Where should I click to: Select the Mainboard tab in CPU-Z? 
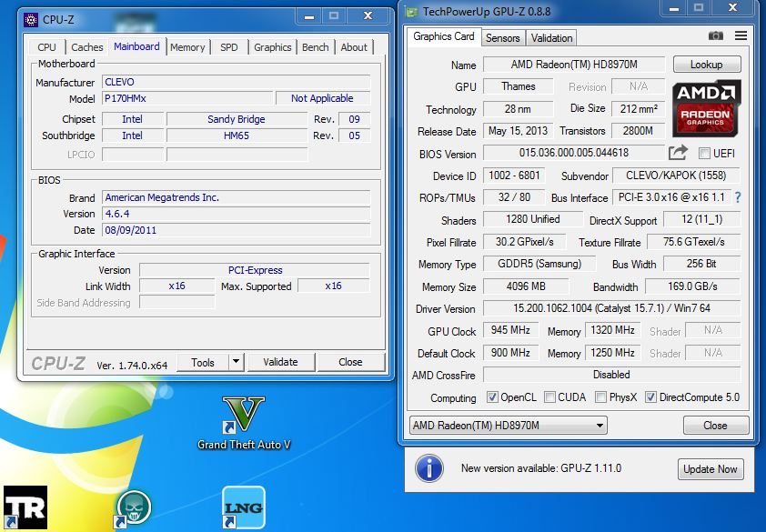[x=136, y=46]
